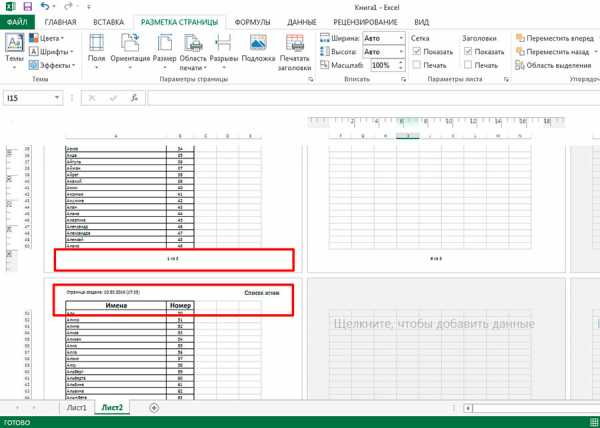This screenshot has width=600, height=428.
Task: Click the Ориентация page orientation icon
Action: [130, 42]
